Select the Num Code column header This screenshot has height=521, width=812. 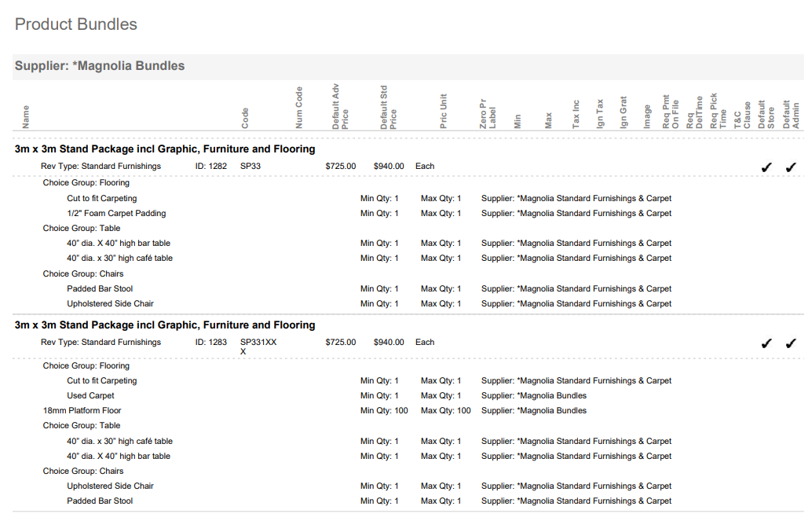pyautogui.click(x=299, y=108)
